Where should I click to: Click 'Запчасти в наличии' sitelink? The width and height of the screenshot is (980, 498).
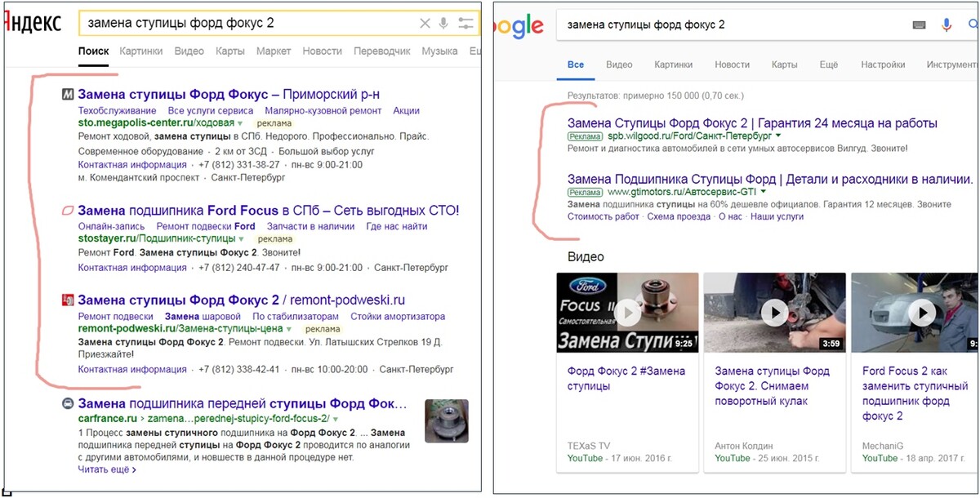[x=310, y=226]
